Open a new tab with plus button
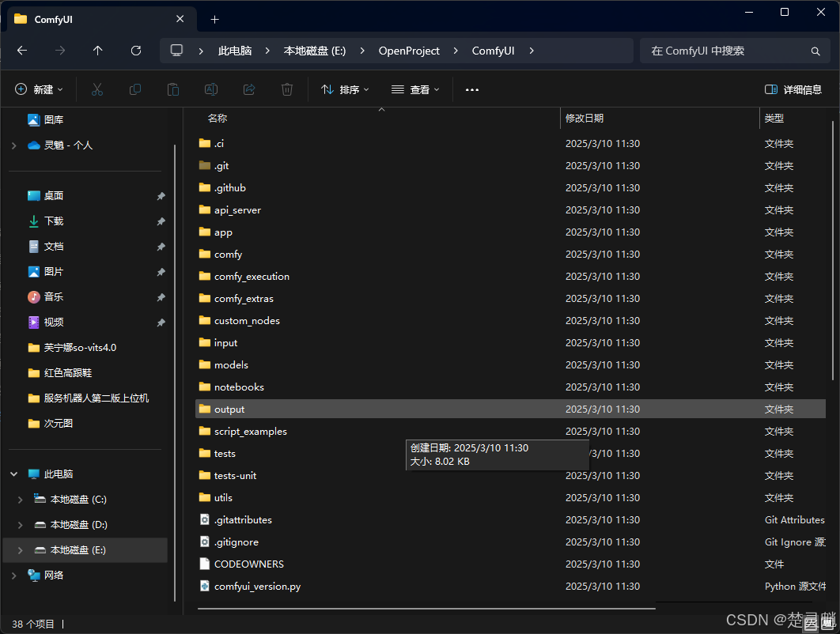 point(214,19)
